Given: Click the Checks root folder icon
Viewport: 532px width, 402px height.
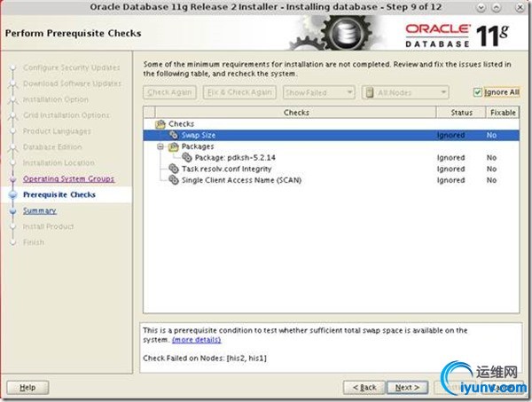Looking at the screenshot, I should click(160, 124).
